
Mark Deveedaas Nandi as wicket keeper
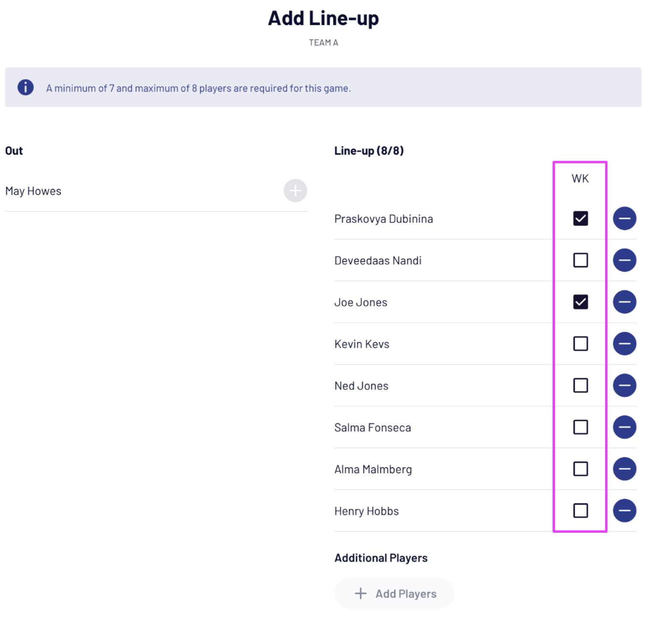point(581,260)
